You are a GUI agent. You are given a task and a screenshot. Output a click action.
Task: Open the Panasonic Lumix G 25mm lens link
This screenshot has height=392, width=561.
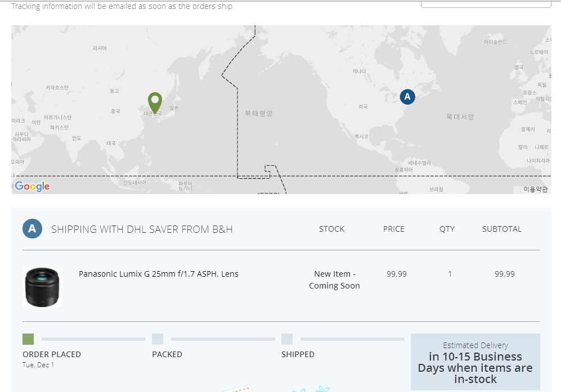pyautogui.click(x=159, y=274)
